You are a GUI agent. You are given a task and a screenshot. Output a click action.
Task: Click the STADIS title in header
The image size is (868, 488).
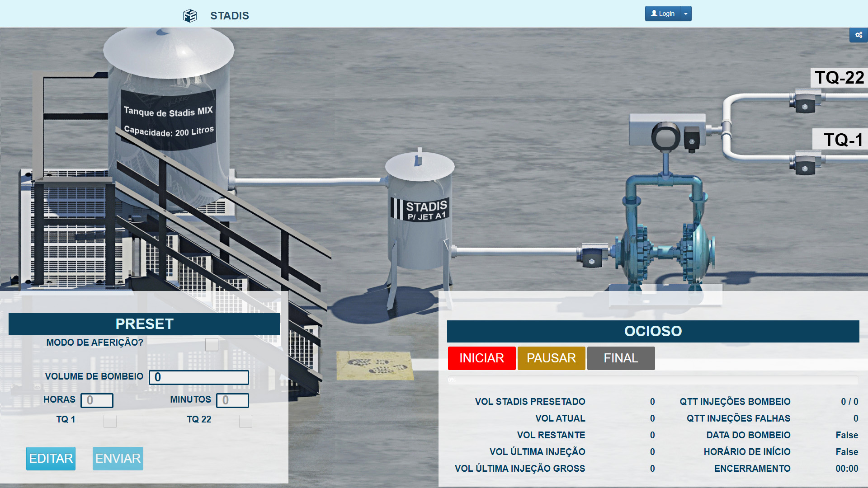pos(229,16)
